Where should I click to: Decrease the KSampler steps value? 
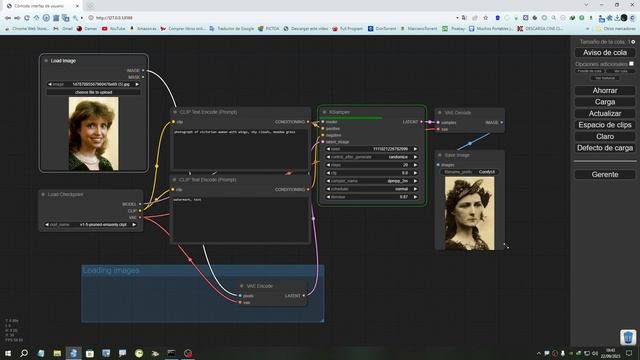point(328,165)
